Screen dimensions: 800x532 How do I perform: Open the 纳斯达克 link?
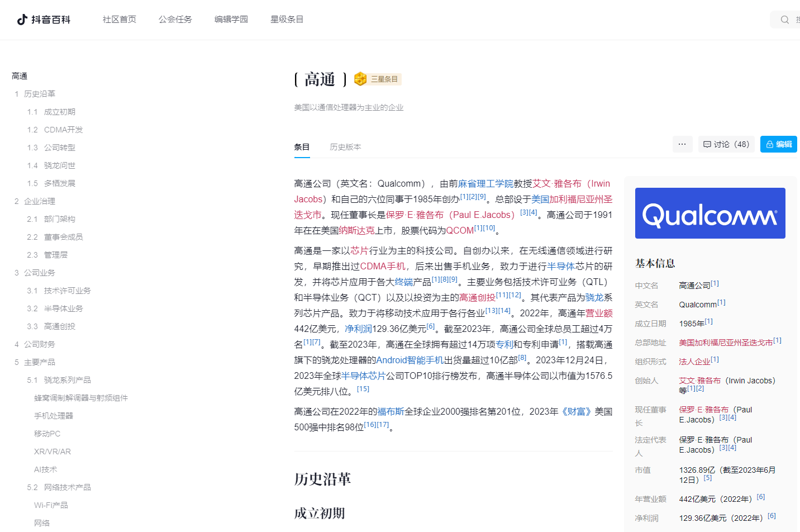357,230
